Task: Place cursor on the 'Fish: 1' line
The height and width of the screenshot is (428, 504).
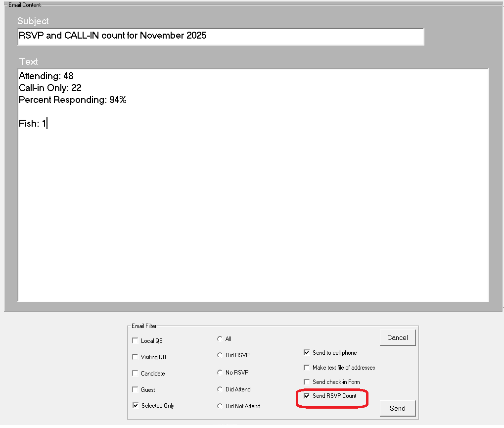Action: [33, 124]
